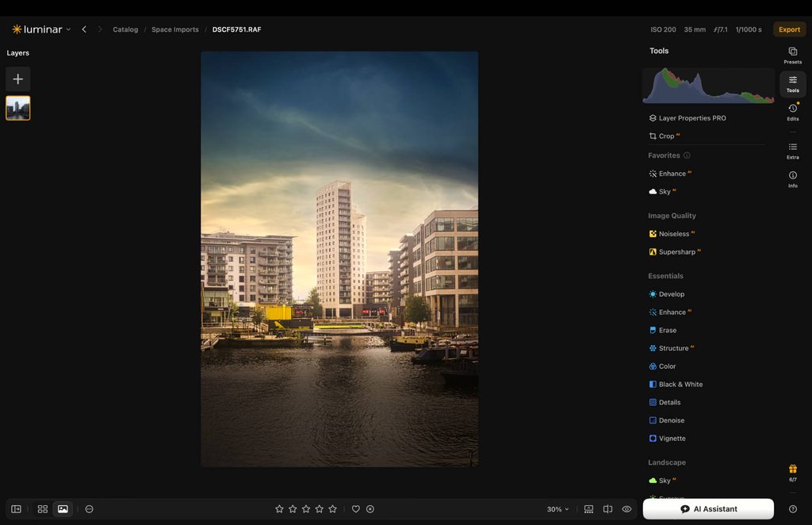The image size is (812, 525).
Task: Toggle before/after compare view
Action: click(x=608, y=509)
